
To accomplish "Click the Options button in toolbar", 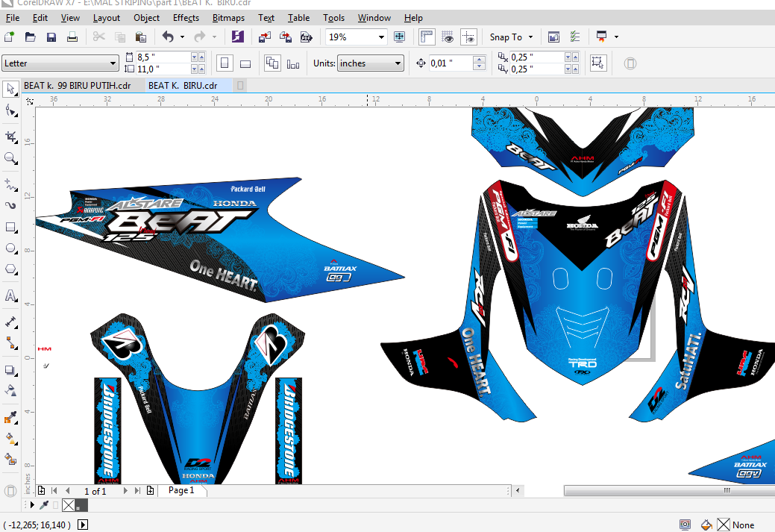I will coord(575,37).
